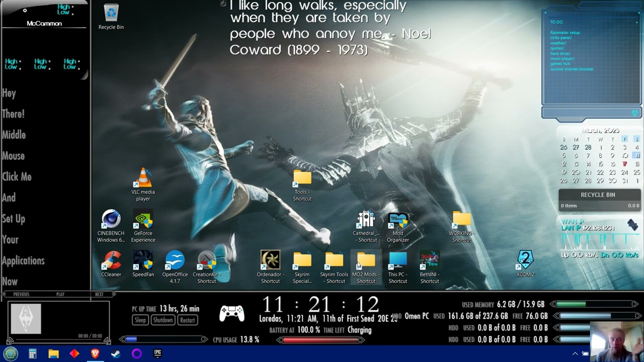Image resolution: width=644 pixels, height=362 pixels.
Task: Launch XCOM 2 desktop shortcut
Action: (x=525, y=264)
